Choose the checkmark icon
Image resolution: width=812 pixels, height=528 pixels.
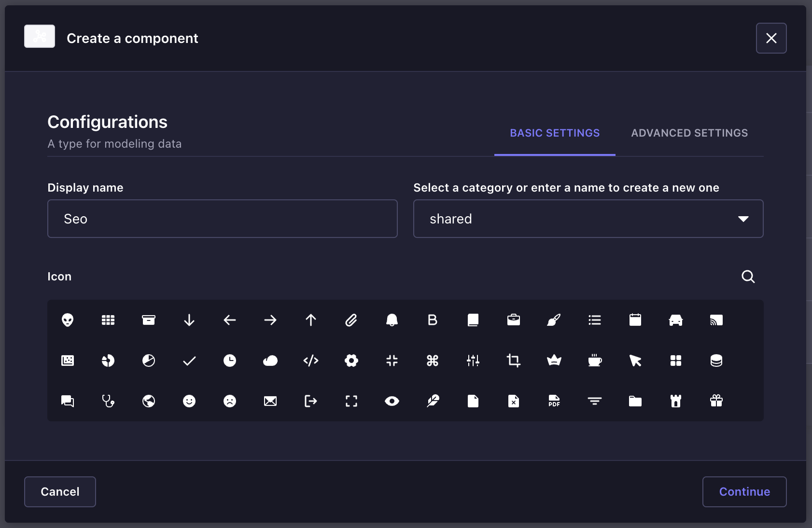pos(190,361)
